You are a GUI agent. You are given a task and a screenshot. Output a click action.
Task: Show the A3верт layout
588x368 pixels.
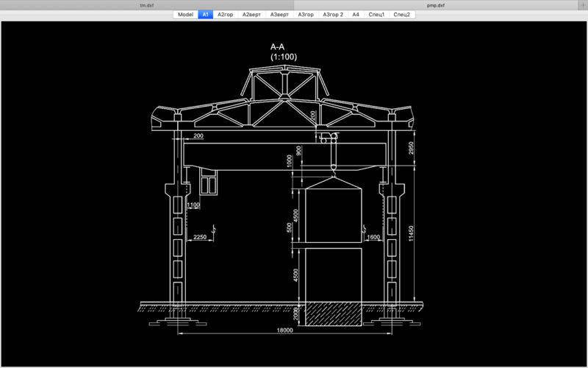(279, 15)
